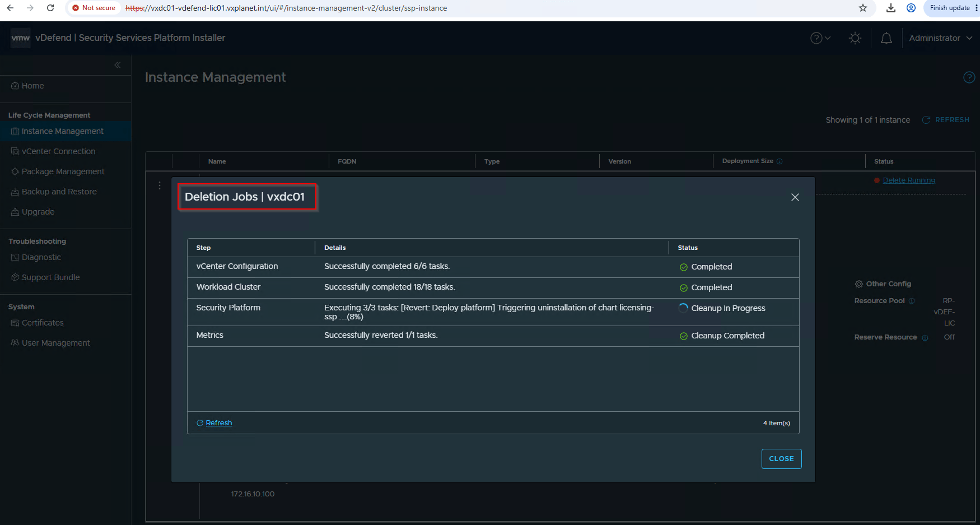Click the browser address bar URL

(286, 8)
